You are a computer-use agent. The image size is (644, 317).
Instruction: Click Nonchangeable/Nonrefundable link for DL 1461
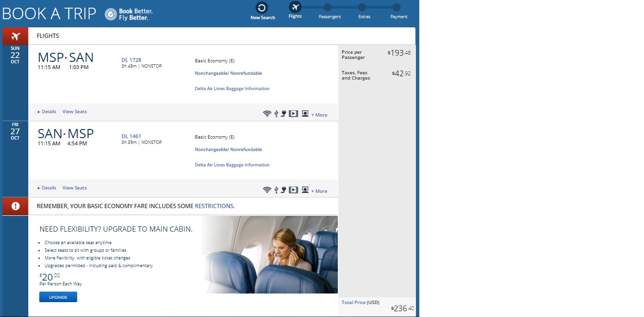(228, 150)
